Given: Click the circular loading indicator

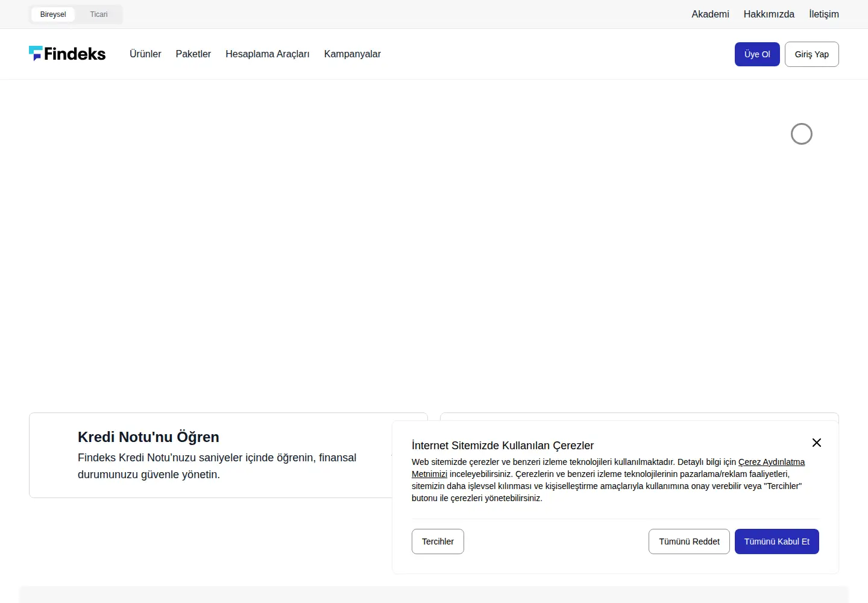Looking at the screenshot, I should pyautogui.click(x=802, y=134).
